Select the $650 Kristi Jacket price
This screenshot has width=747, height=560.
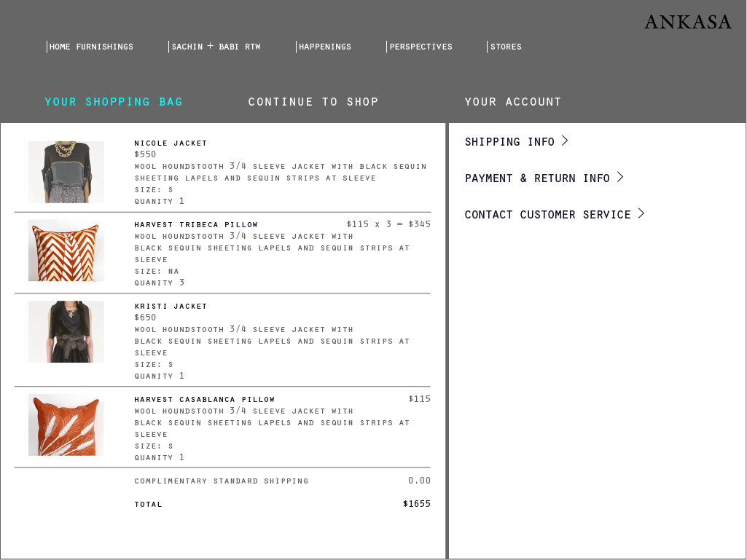[x=145, y=318]
